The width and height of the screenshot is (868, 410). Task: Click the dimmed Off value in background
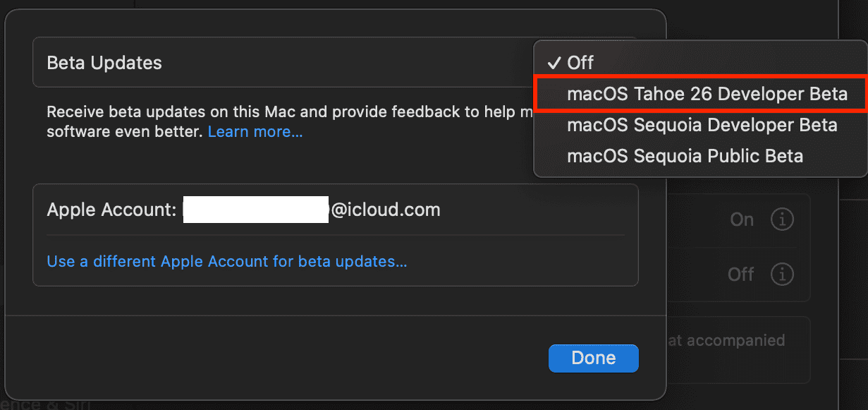[x=741, y=273]
